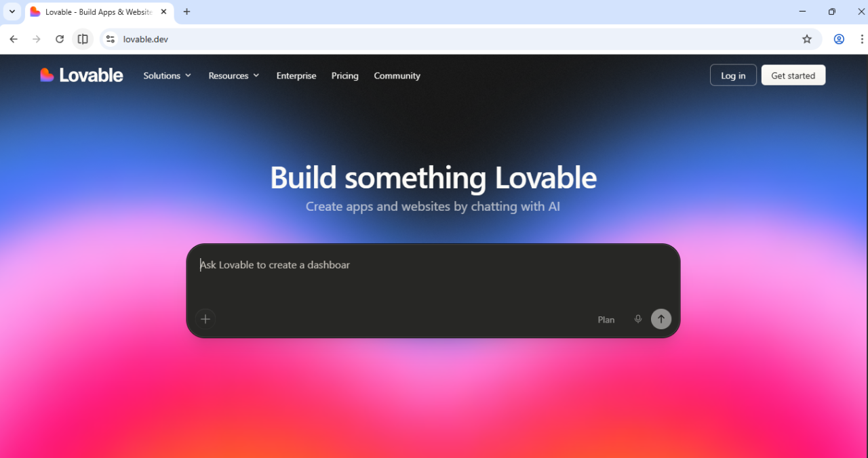The width and height of the screenshot is (868, 458).
Task: Expand the Solutions menu
Action: [x=167, y=76]
